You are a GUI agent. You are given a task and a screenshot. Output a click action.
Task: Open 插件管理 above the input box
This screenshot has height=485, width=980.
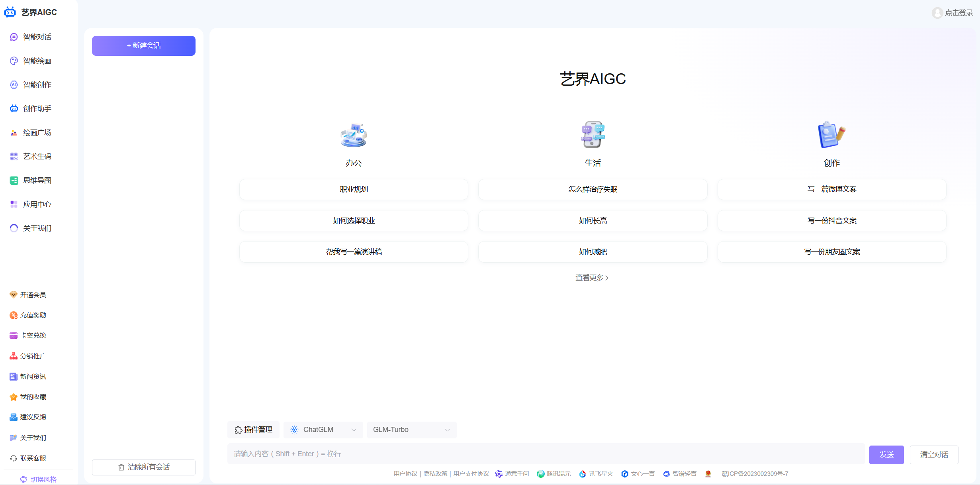(253, 430)
